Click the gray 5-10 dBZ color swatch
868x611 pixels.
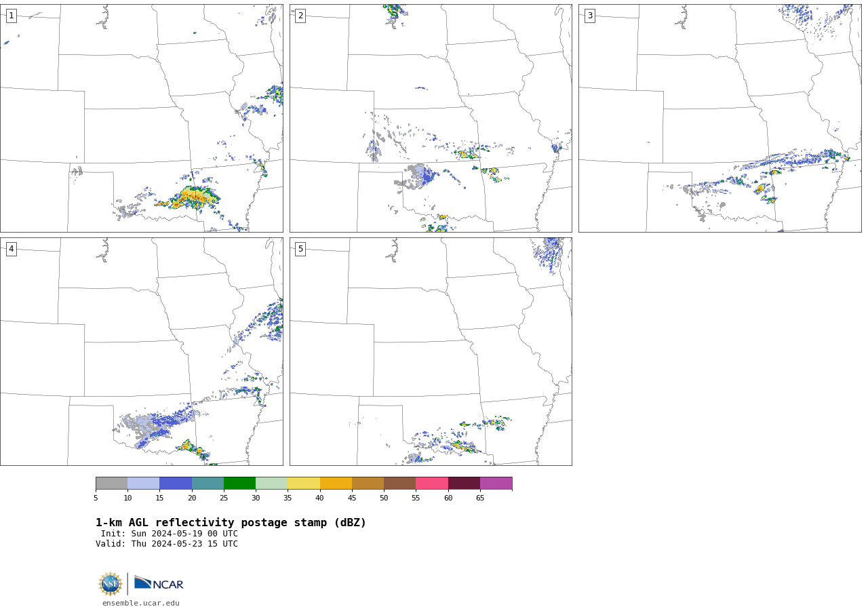[111, 483]
